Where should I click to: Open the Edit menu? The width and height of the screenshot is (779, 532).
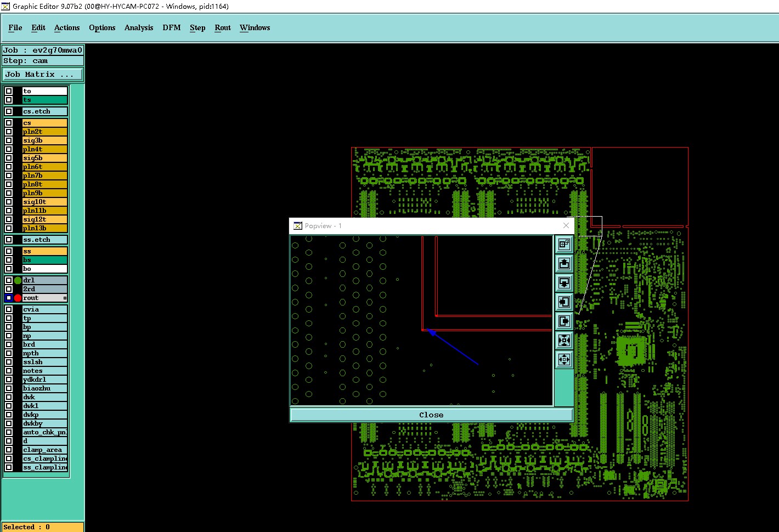[38, 27]
